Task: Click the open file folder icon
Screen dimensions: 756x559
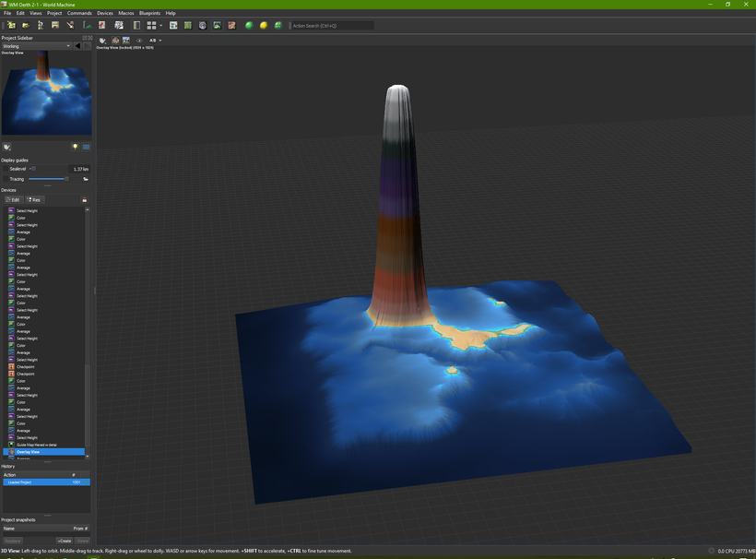Action: point(25,25)
